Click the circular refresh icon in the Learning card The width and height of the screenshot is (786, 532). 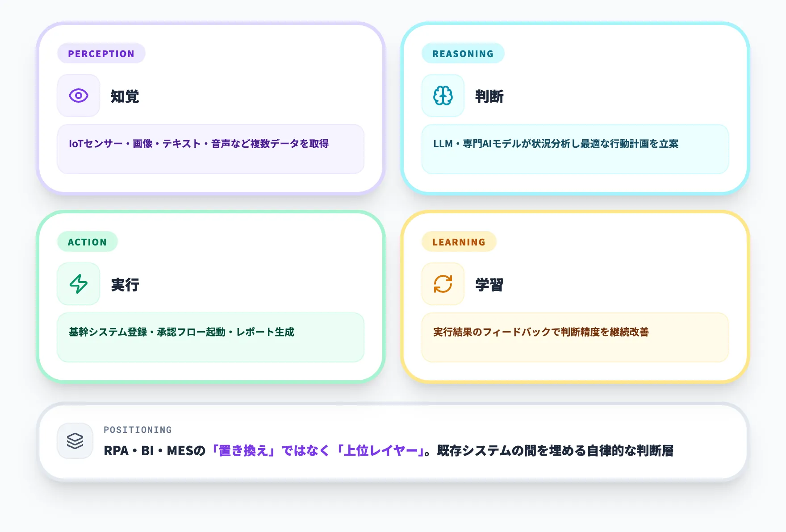[x=443, y=284]
